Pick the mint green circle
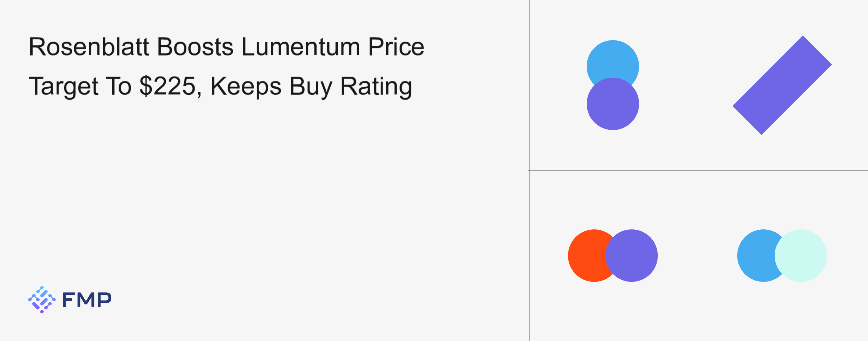 801,256
